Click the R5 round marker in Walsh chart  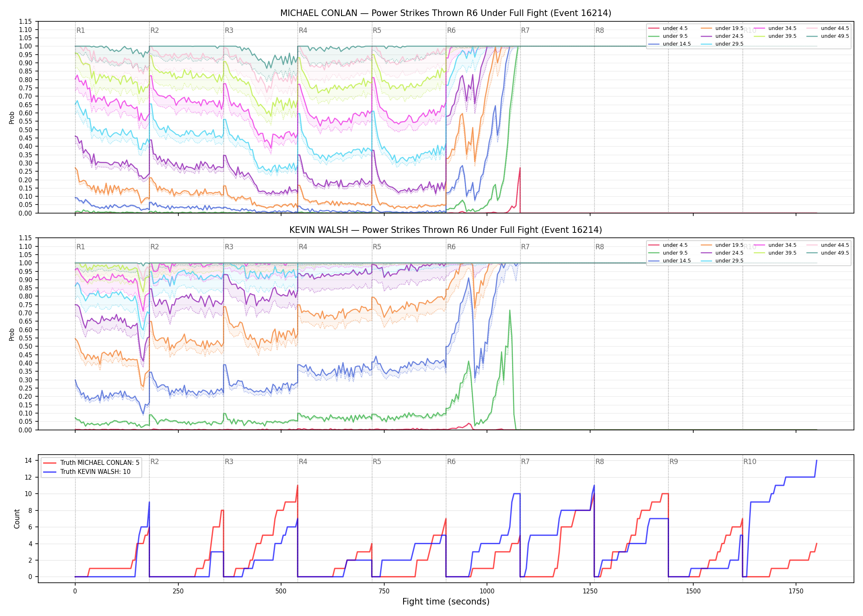pyautogui.click(x=377, y=247)
